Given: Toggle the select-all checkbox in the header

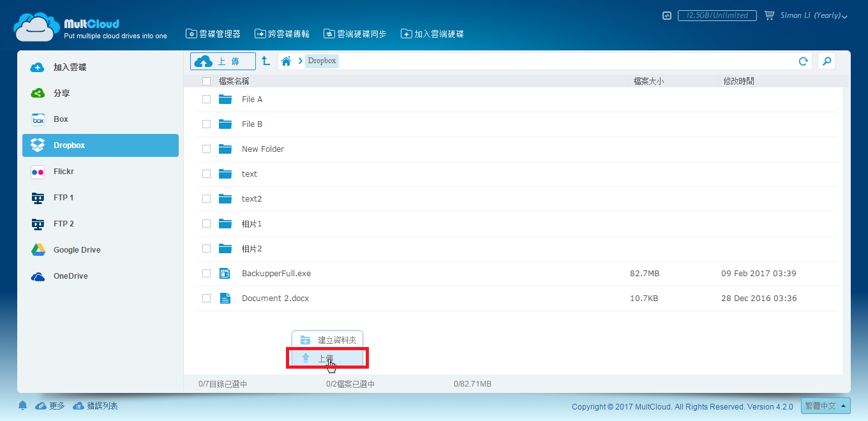Looking at the screenshot, I should click(206, 81).
